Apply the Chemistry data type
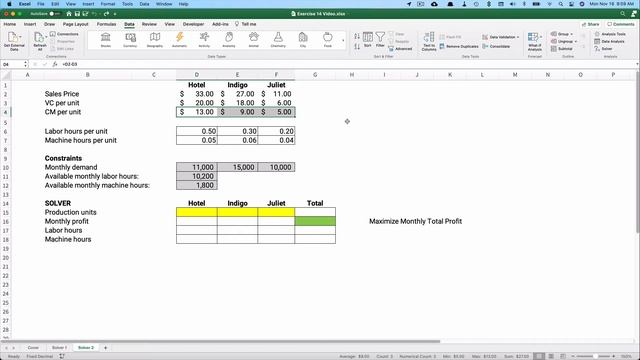640x360 pixels. 278,40
